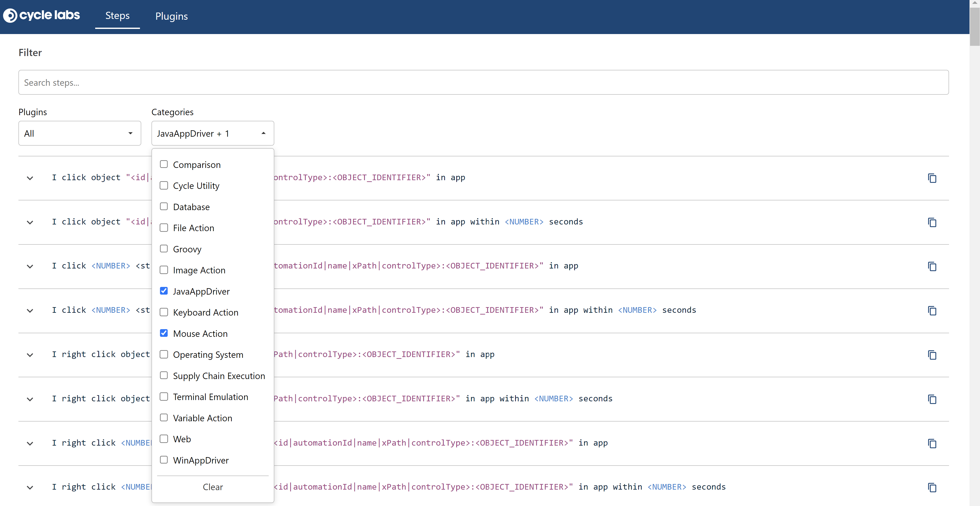Open the Plugins dropdown showing All
The width and height of the screenshot is (980, 506).
pos(80,133)
